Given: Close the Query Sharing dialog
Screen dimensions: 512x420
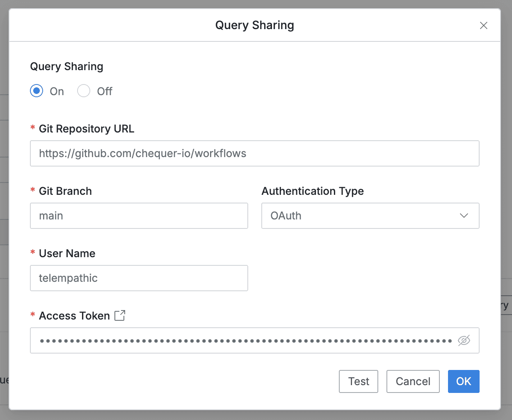Looking at the screenshot, I should pyautogui.click(x=484, y=25).
